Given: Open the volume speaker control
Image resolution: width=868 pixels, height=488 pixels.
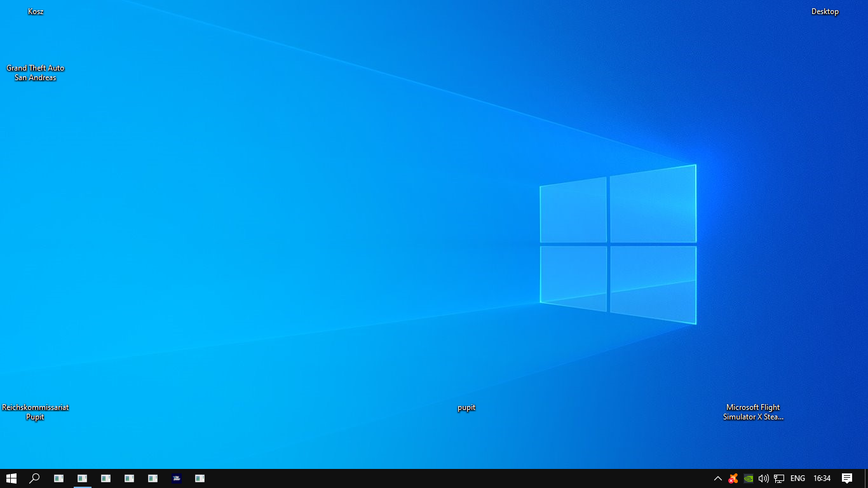Looking at the screenshot, I should 764,478.
